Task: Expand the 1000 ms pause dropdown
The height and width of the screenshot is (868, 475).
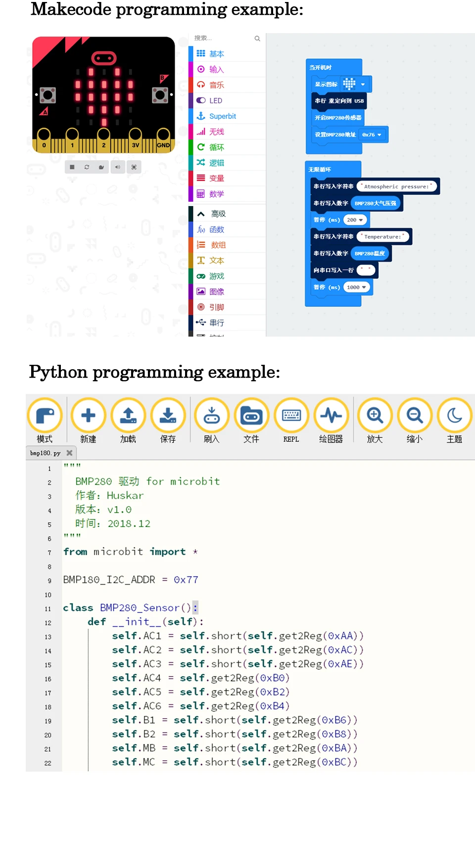Action: tap(364, 287)
